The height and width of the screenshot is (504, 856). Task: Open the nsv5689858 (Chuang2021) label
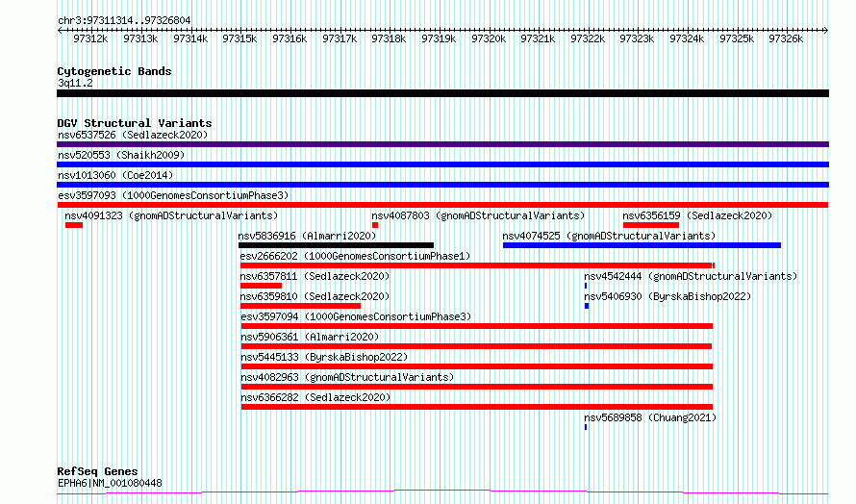(650, 417)
